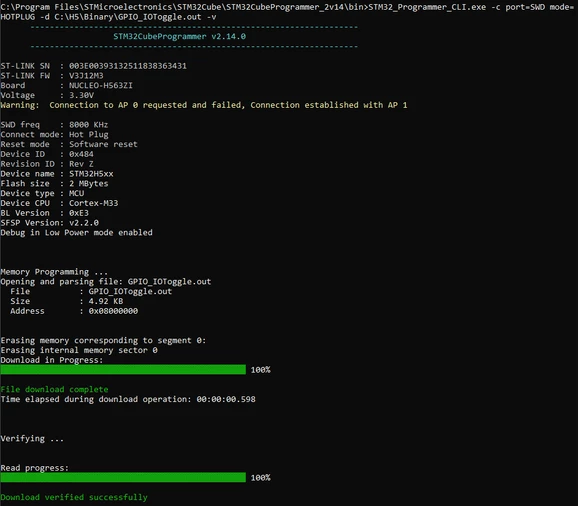Select the ST-LINK SN serial number line

[x=94, y=66]
